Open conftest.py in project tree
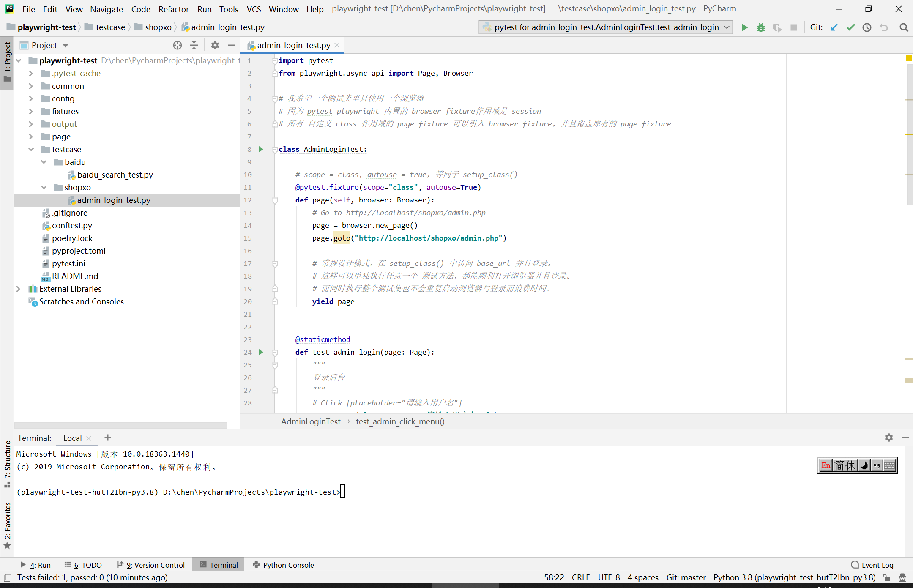This screenshot has width=913, height=588. 72,225
